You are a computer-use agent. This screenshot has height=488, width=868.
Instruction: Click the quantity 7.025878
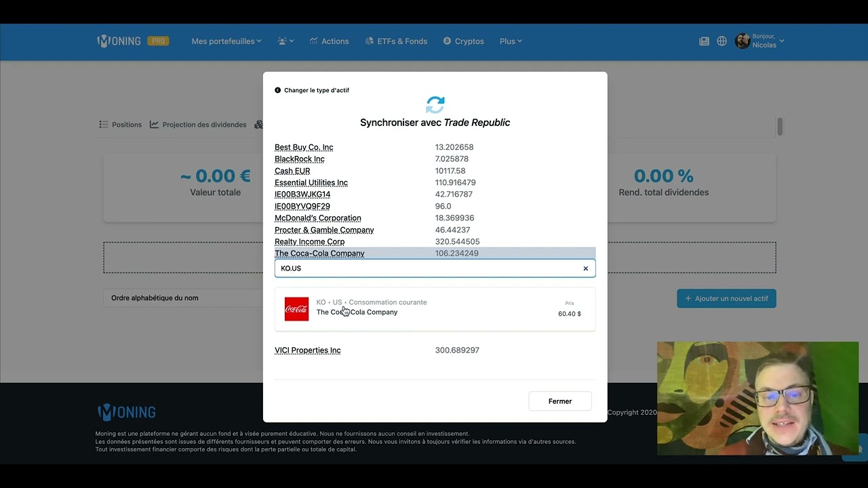pyautogui.click(x=452, y=159)
